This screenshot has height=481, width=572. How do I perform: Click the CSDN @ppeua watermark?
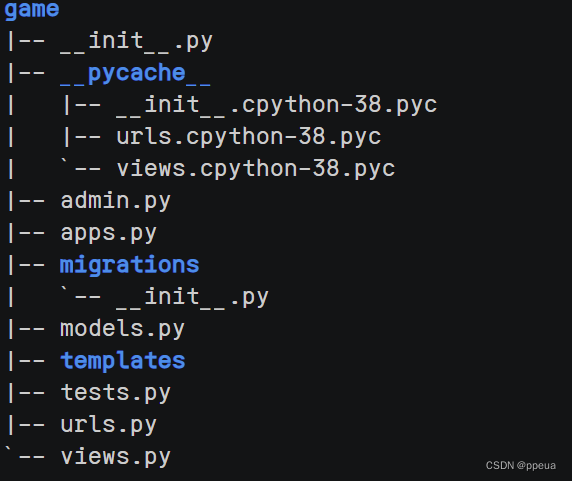(521, 466)
